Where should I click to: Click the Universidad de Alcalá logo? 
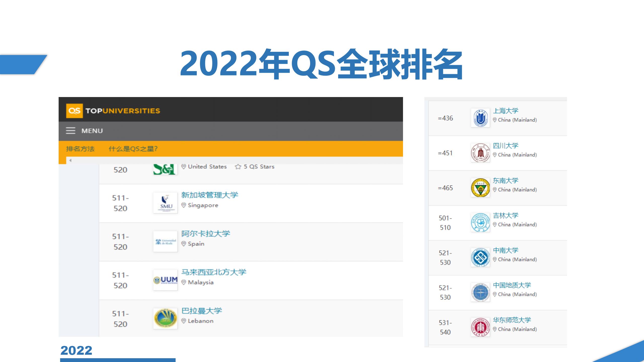pos(165,242)
